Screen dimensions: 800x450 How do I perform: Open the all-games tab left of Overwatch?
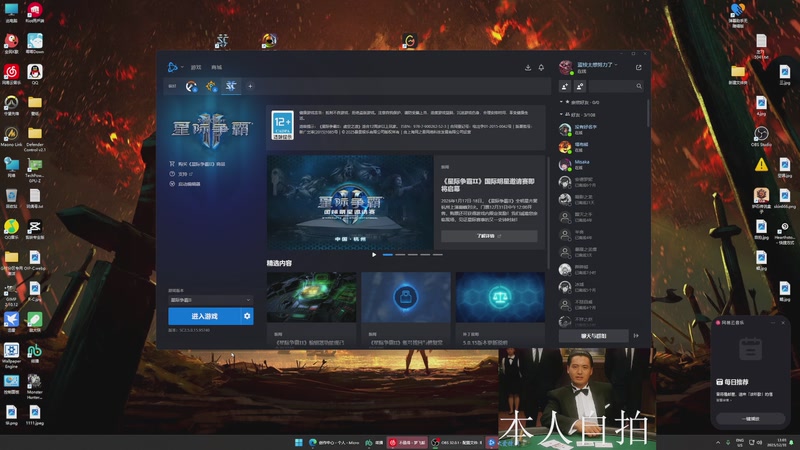tap(172, 86)
